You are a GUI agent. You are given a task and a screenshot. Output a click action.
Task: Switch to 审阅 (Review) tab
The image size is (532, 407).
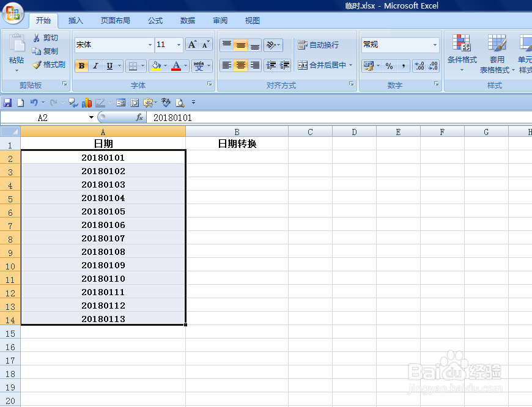coord(220,21)
